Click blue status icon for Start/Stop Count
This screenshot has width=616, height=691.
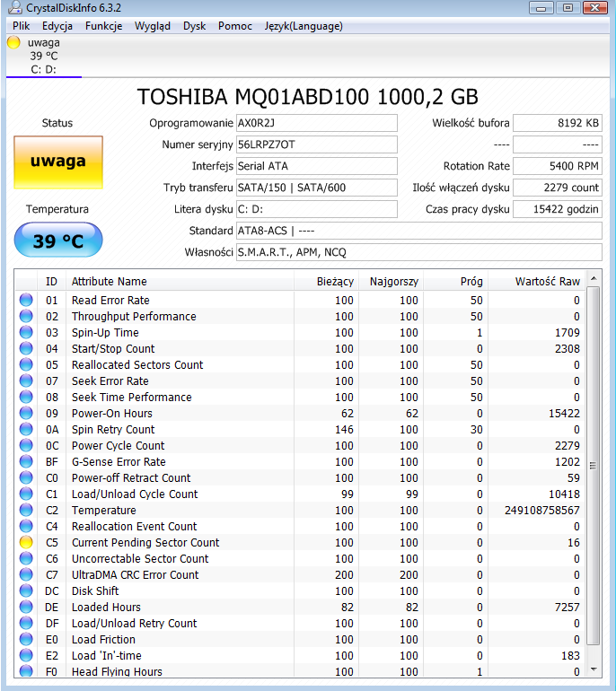[26, 348]
